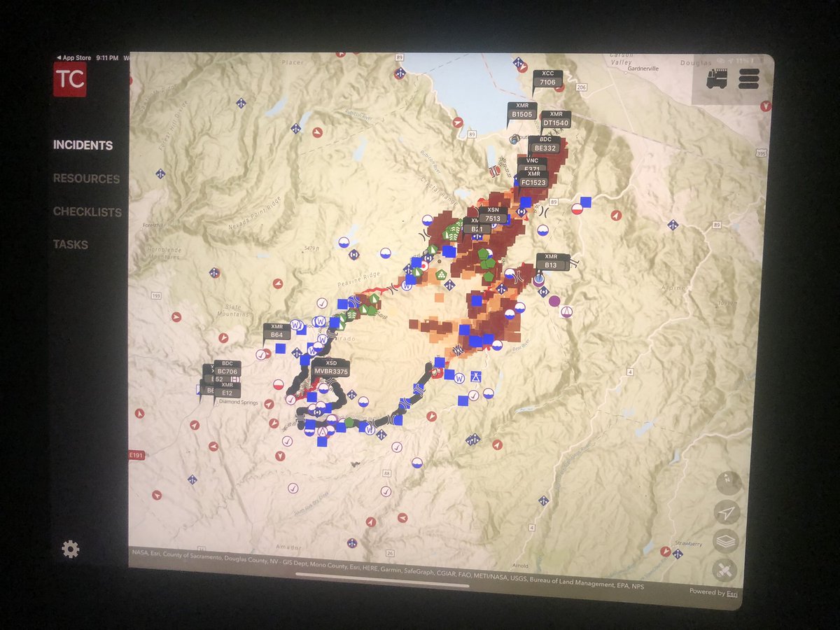Select the XMR B13 unit marker
The image size is (840, 630).
click(551, 261)
